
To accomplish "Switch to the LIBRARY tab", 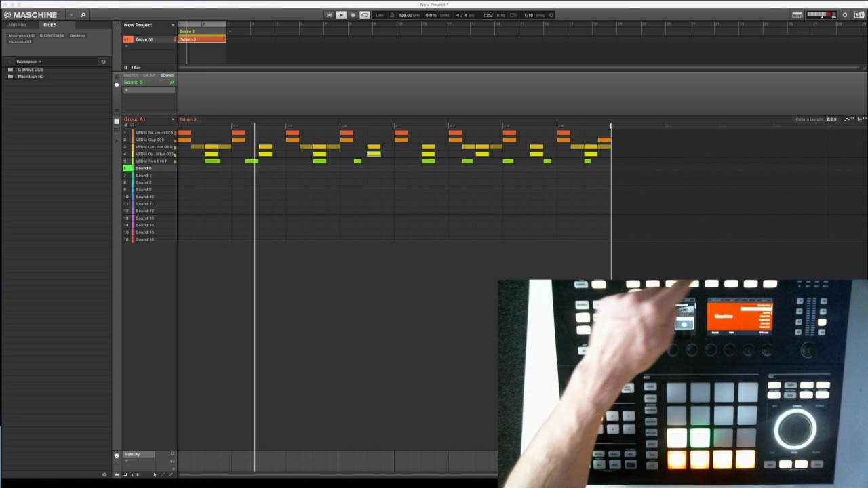I will [x=16, y=25].
